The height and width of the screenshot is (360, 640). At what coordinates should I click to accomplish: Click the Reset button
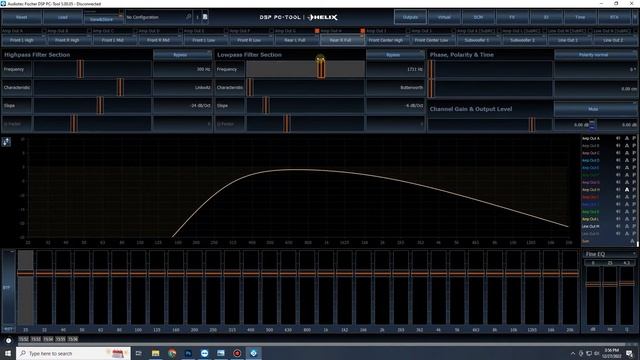pyautogui.click(x=22, y=17)
